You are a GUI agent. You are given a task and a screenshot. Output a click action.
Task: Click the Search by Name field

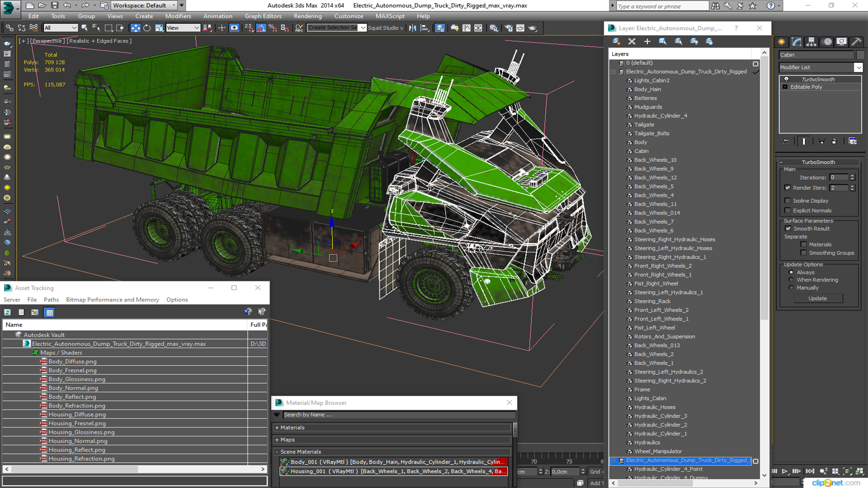click(x=399, y=415)
